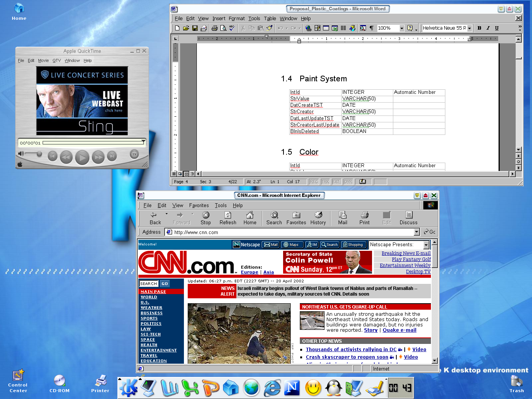
Task: Click the Mail icon in Internet Explorer toolbar
Action: 342,215
